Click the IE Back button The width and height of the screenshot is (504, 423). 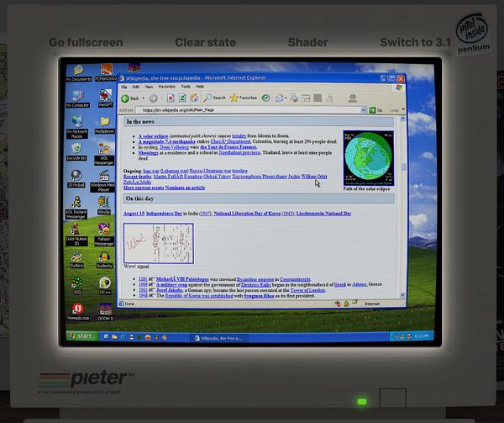coord(130,98)
